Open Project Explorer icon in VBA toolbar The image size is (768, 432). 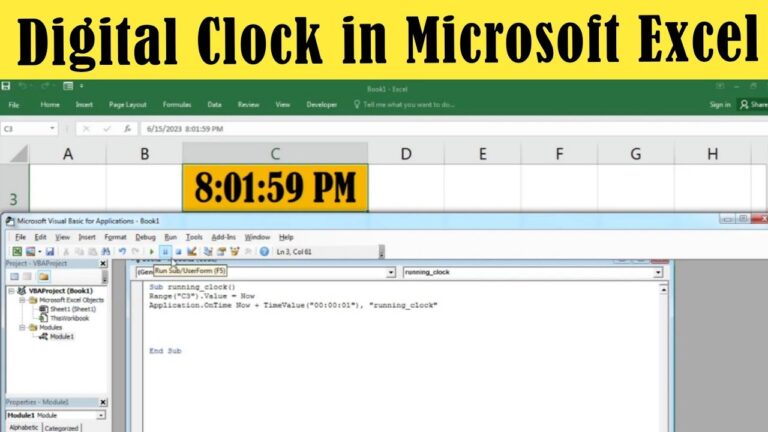[208, 252]
